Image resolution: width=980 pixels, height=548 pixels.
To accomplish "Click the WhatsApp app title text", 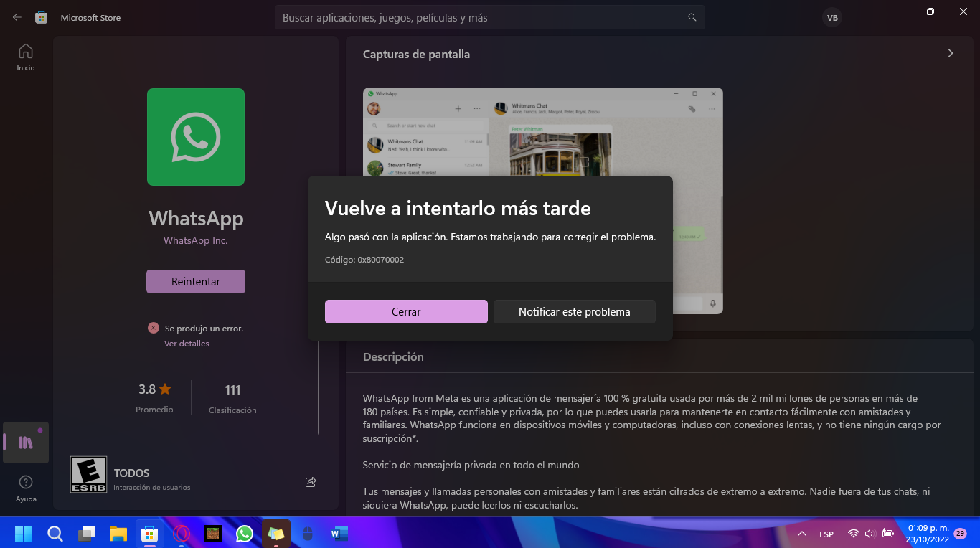I will (196, 218).
